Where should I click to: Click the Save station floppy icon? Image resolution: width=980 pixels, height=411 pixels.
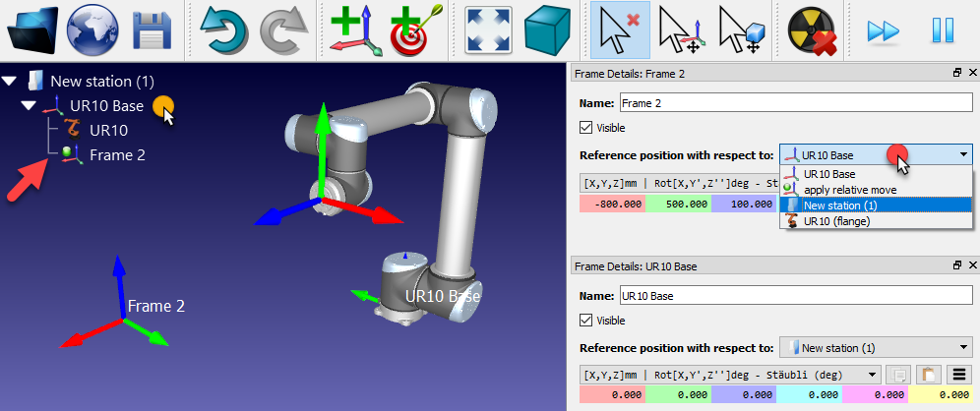pos(153,30)
